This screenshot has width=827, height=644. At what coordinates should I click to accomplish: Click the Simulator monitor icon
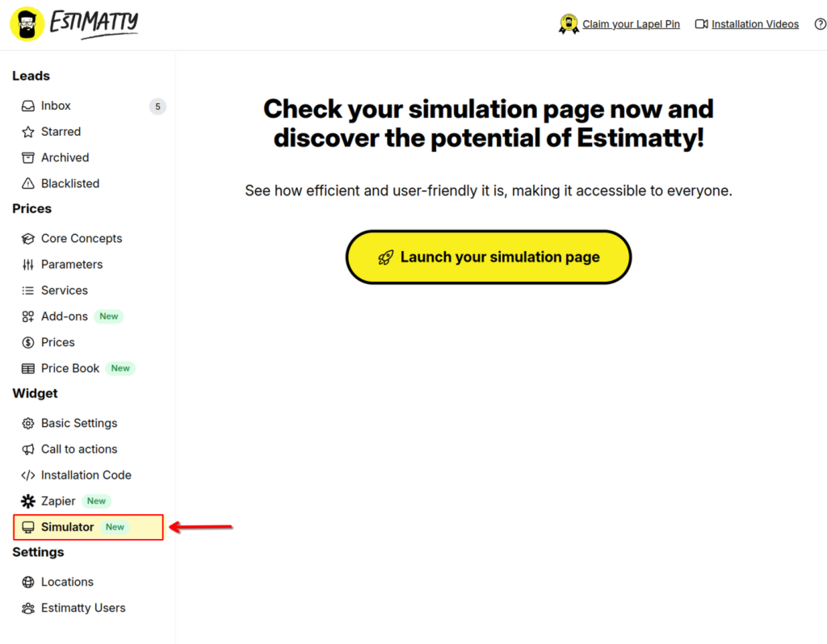(x=28, y=527)
